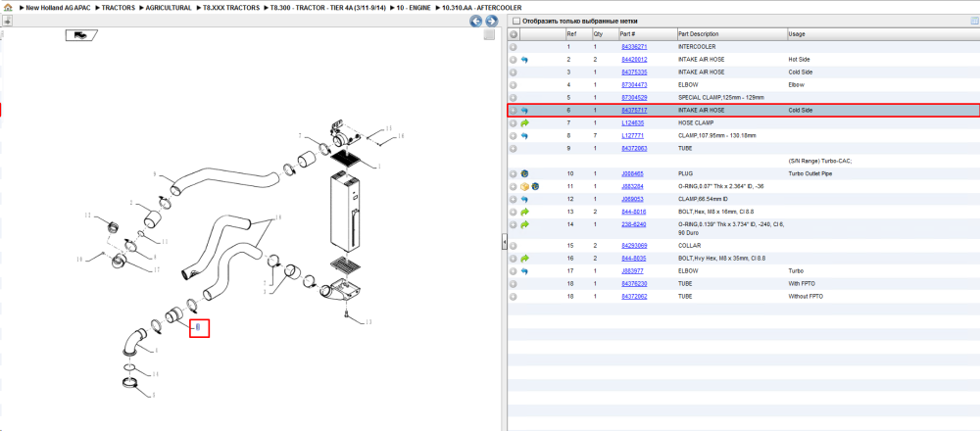Open the 10.310.AA - AFTERCOOLER breadcrumb

[x=481, y=8]
